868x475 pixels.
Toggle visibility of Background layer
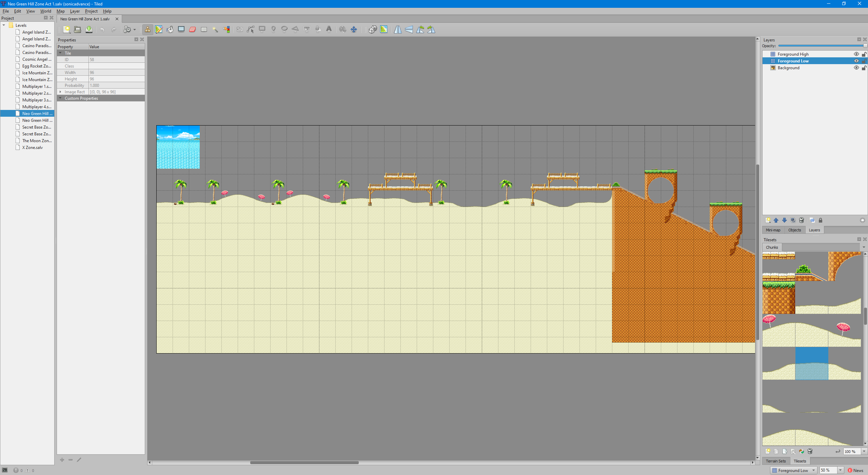coord(856,68)
